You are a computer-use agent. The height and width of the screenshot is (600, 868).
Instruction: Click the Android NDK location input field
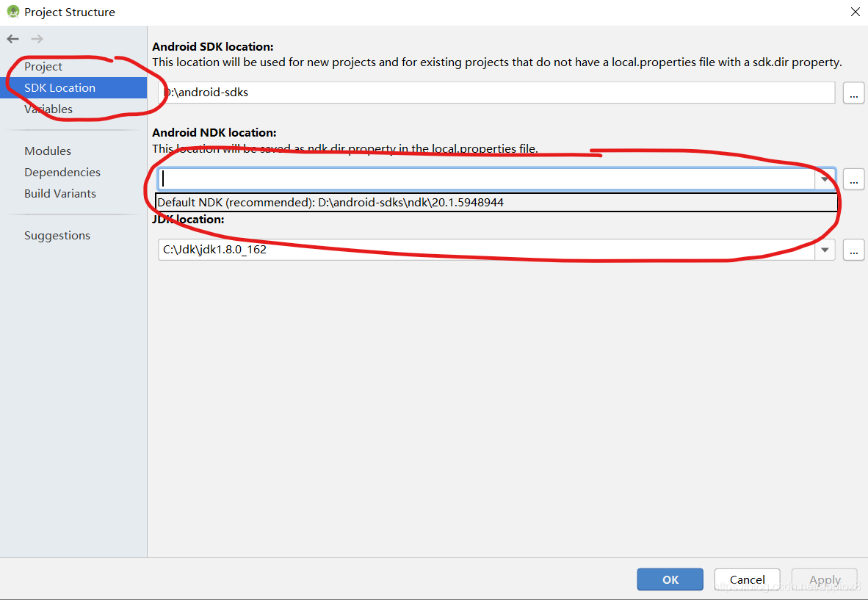(487, 178)
